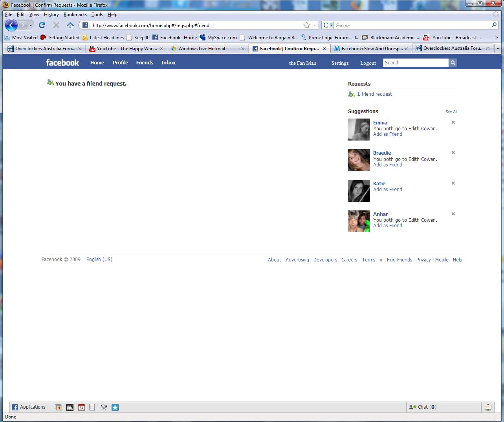Reload the page with the refresh icon
This screenshot has width=504, height=422.
click(x=42, y=25)
